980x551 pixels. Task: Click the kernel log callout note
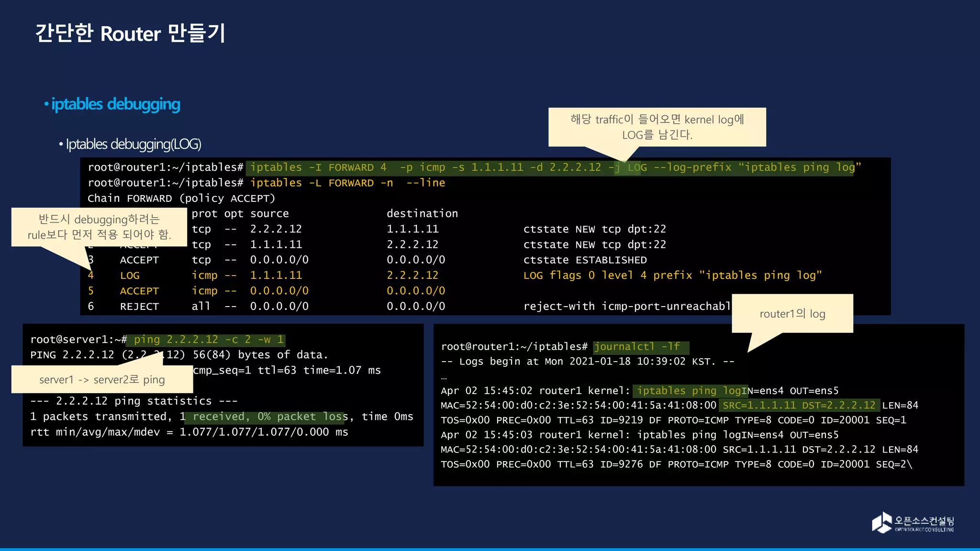pos(657,127)
